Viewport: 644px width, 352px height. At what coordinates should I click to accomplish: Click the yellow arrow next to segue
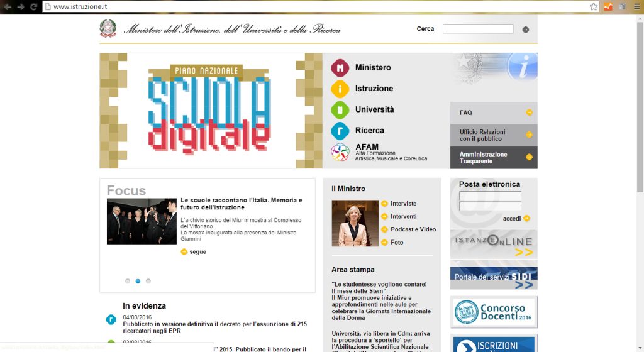184,251
